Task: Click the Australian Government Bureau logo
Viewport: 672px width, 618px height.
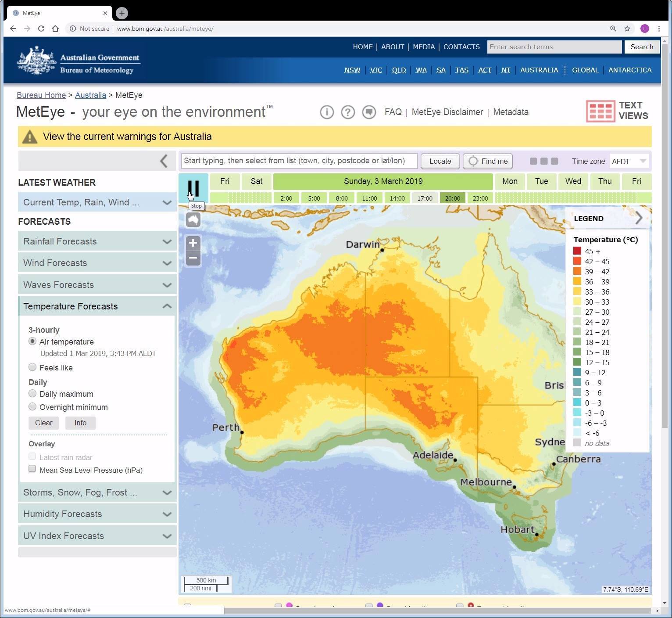Action: click(x=79, y=60)
